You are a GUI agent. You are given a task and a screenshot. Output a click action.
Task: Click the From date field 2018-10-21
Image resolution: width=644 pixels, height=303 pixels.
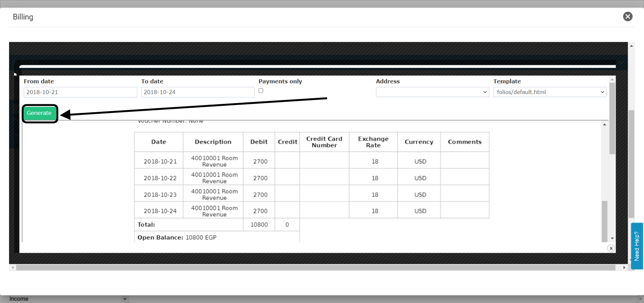click(80, 92)
